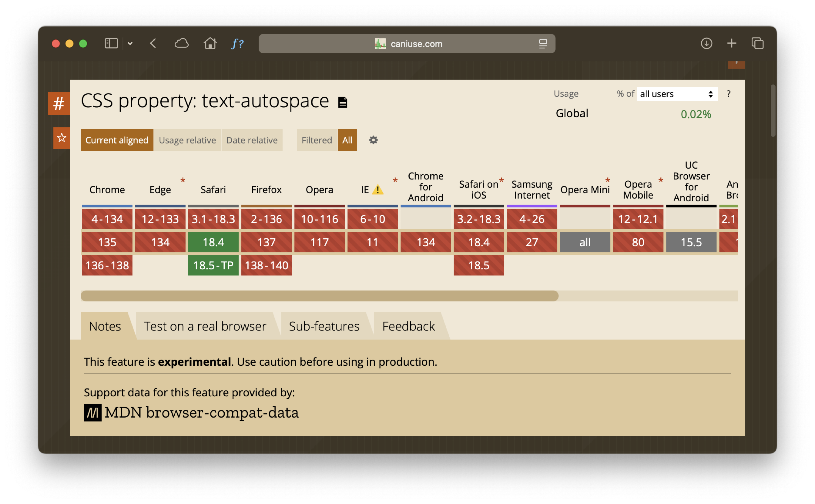Go to the Home page icon
Screen dimensions: 815x504
[x=210, y=43]
